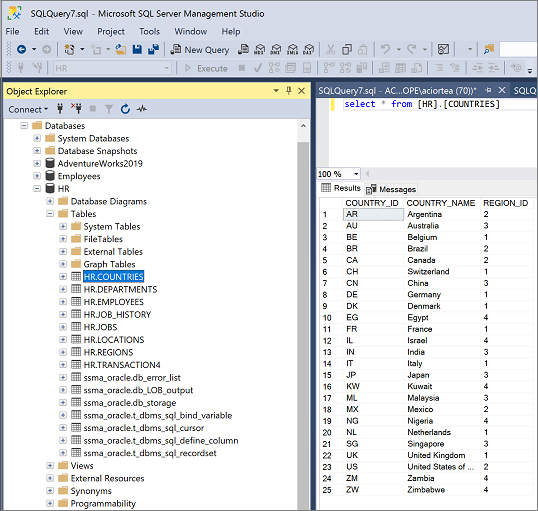
Task: Click the Analysis Services DMX Query icon
Action: click(276, 50)
